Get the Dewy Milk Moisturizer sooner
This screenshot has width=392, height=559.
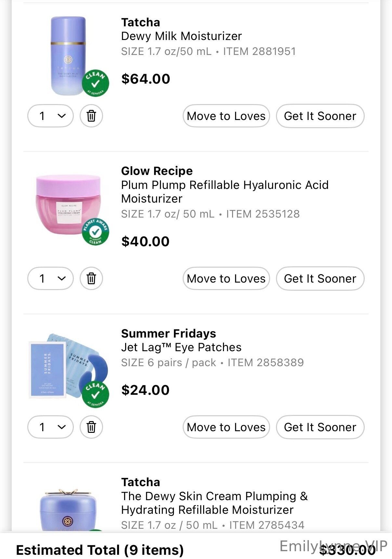coord(320,116)
